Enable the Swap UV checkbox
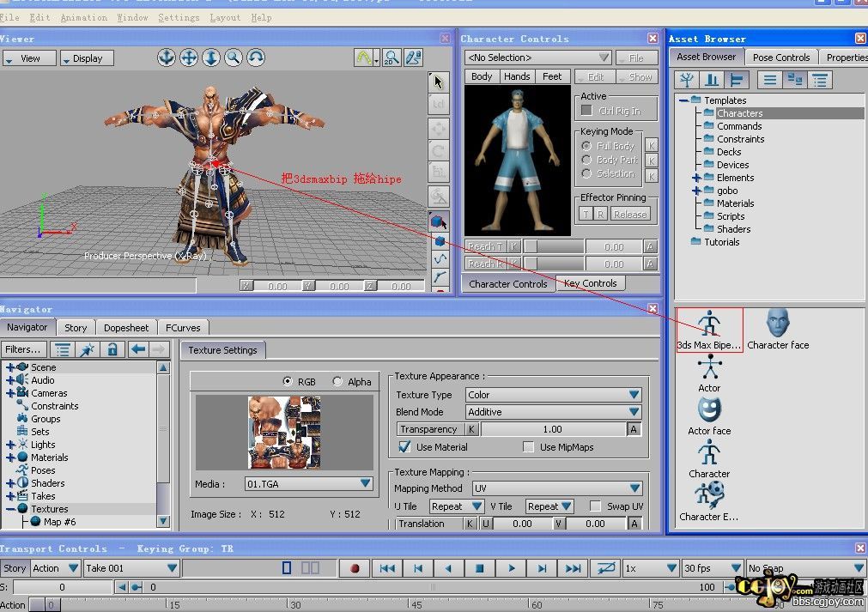This screenshot has height=612, width=868. (x=596, y=506)
